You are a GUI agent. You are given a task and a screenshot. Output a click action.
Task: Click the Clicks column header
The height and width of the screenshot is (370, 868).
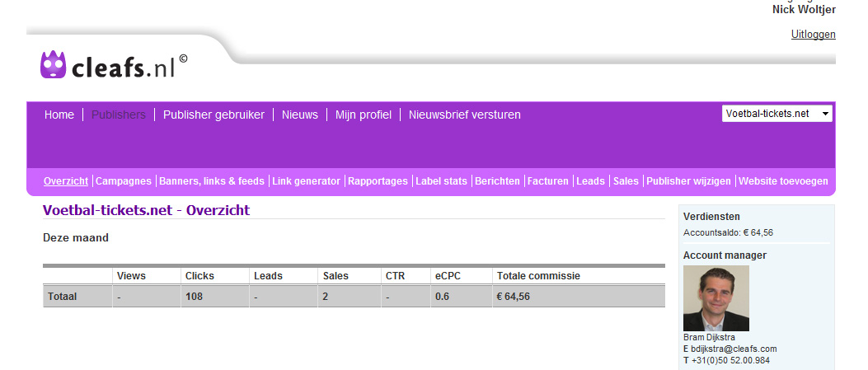199,276
